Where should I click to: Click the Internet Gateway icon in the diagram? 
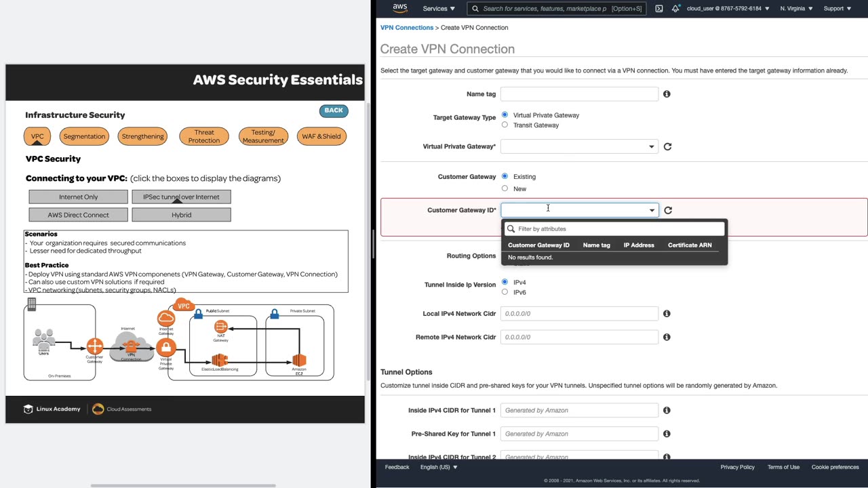[166, 319]
